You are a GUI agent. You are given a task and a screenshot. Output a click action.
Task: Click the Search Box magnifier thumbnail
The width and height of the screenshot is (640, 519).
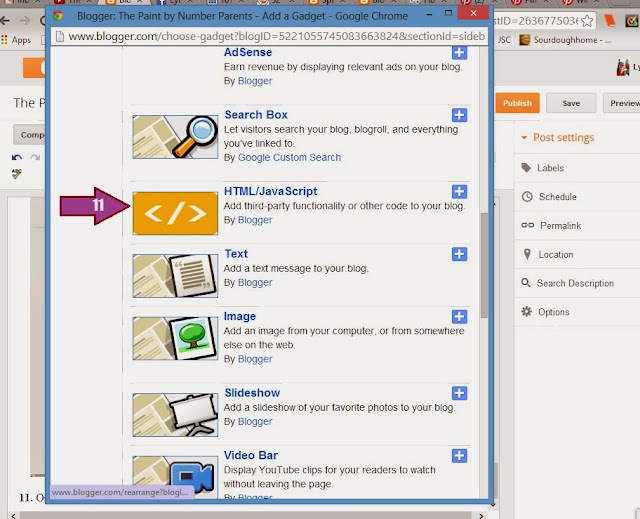(x=175, y=137)
